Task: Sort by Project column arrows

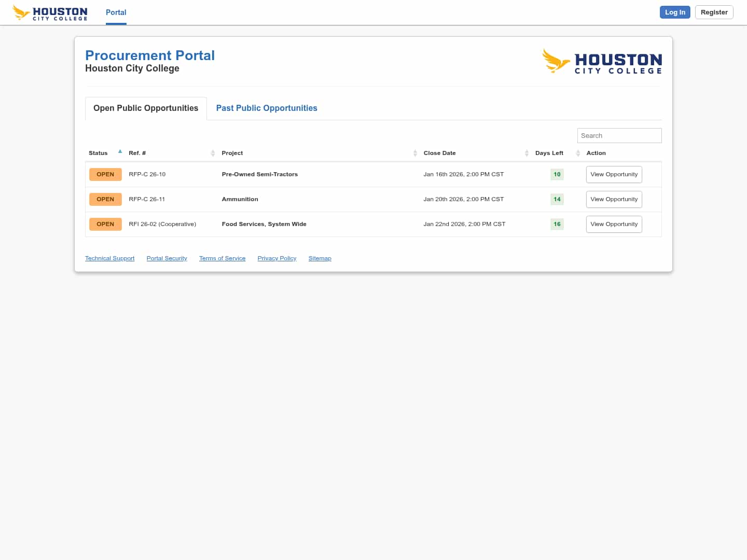Action: (x=415, y=153)
